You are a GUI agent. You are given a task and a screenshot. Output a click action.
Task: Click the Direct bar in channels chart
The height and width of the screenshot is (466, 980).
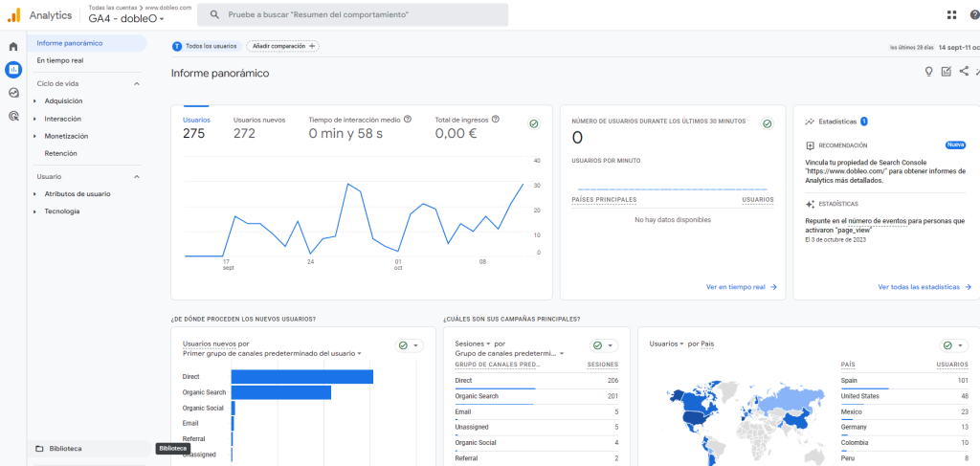pyautogui.click(x=301, y=377)
